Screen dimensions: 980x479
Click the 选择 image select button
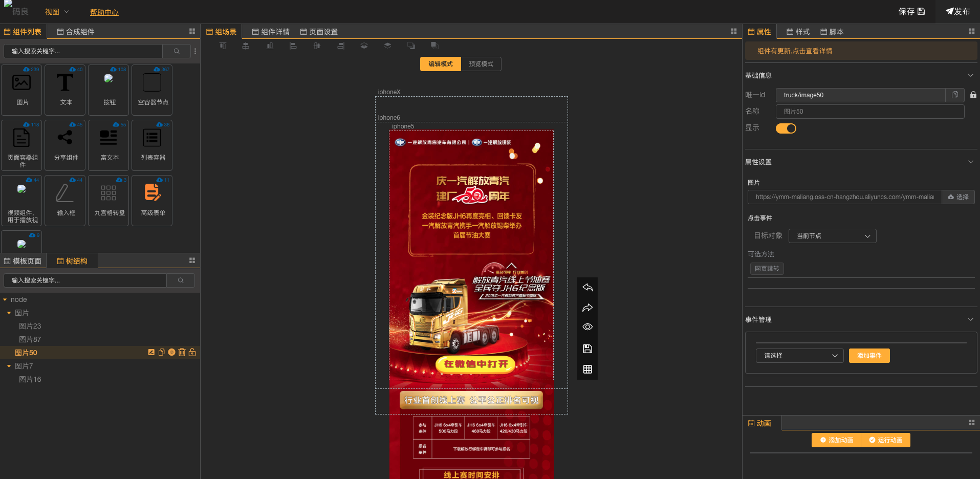(958, 197)
